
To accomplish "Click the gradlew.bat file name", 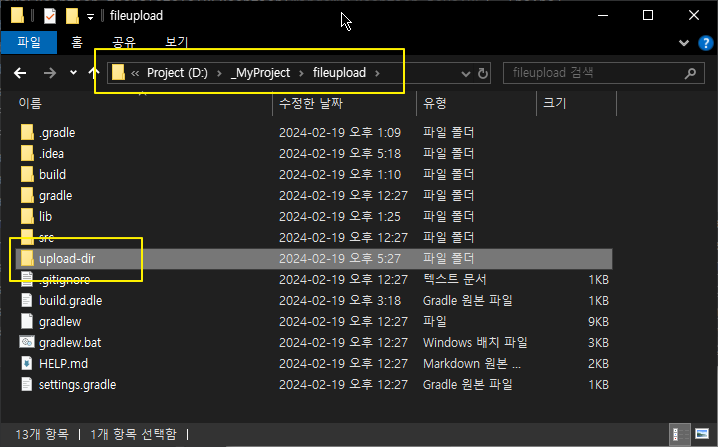I will coord(70,343).
